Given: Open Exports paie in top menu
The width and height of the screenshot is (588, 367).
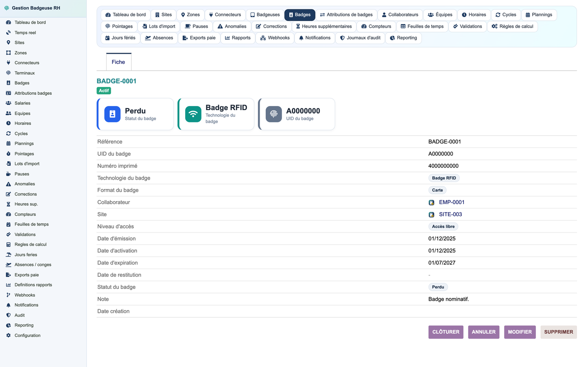Looking at the screenshot, I should pyautogui.click(x=199, y=38).
